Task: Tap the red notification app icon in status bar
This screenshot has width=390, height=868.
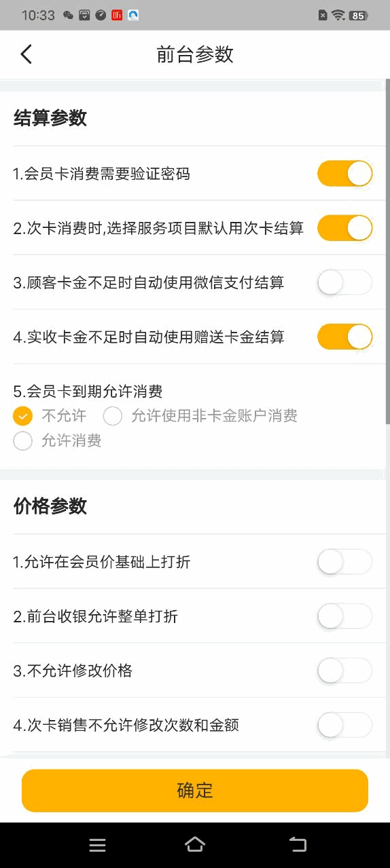Action: [x=117, y=15]
